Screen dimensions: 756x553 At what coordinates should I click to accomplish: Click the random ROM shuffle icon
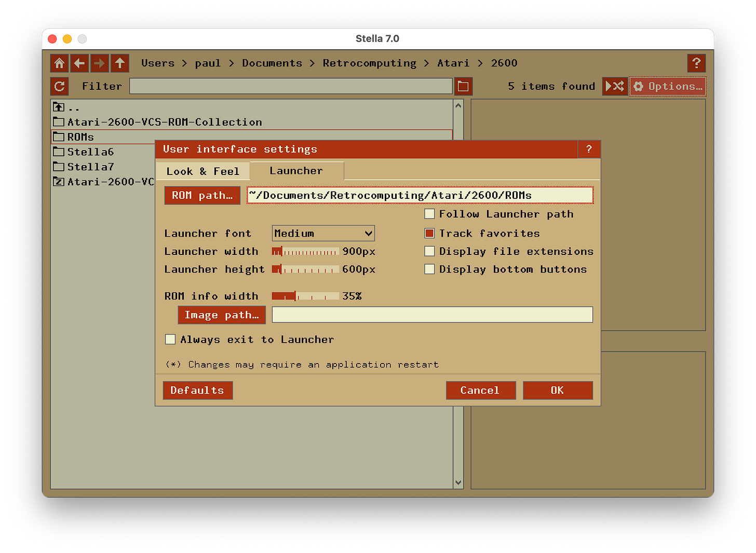[x=615, y=86]
